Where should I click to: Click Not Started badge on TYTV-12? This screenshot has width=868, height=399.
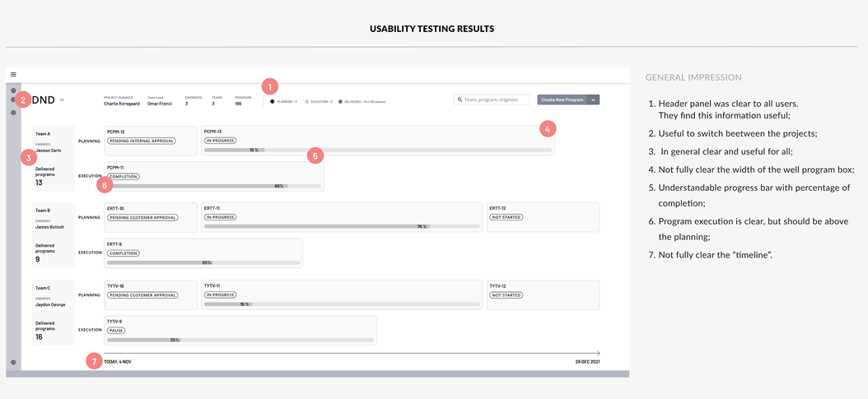(x=506, y=295)
